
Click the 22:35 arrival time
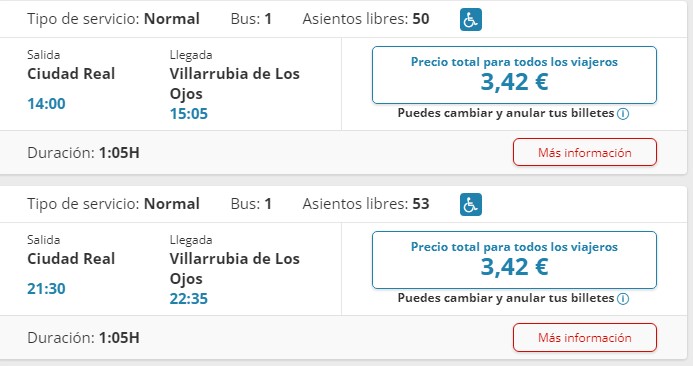click(189, 299)
